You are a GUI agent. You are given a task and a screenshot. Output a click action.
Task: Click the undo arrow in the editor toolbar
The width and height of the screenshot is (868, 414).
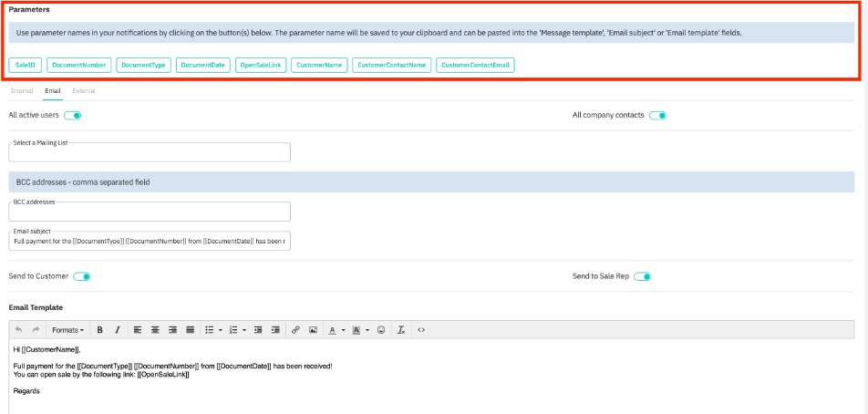click(x=18, y=330)
